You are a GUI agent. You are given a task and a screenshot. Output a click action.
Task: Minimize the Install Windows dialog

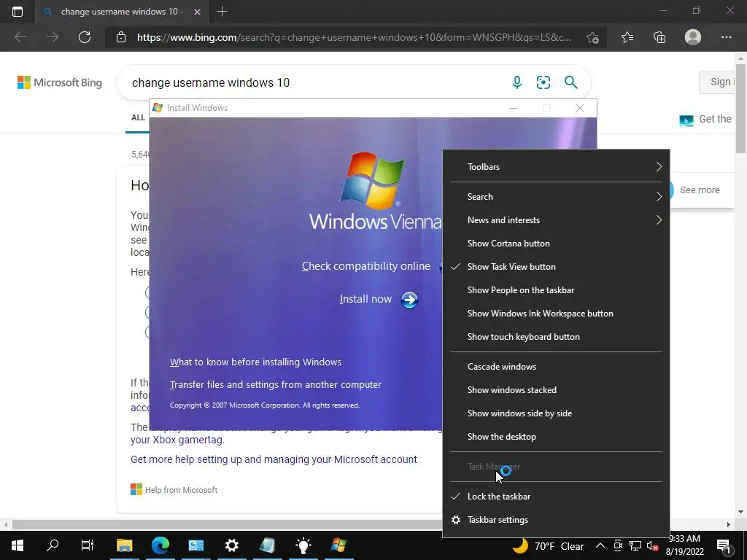[x=513, y=108]
